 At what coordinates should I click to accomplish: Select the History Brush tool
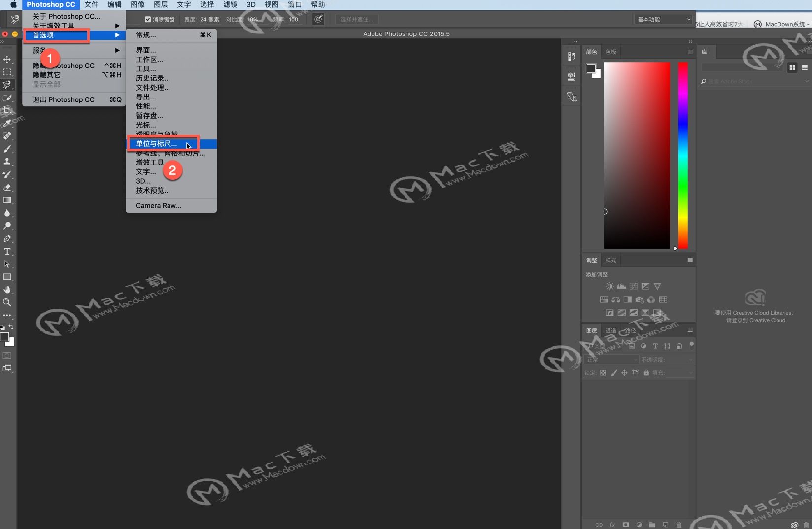7,174
